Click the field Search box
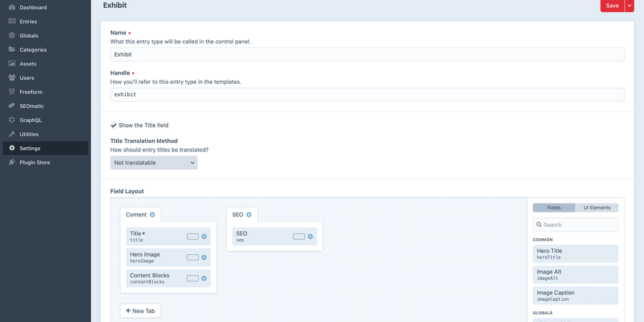 coord(575,225)
